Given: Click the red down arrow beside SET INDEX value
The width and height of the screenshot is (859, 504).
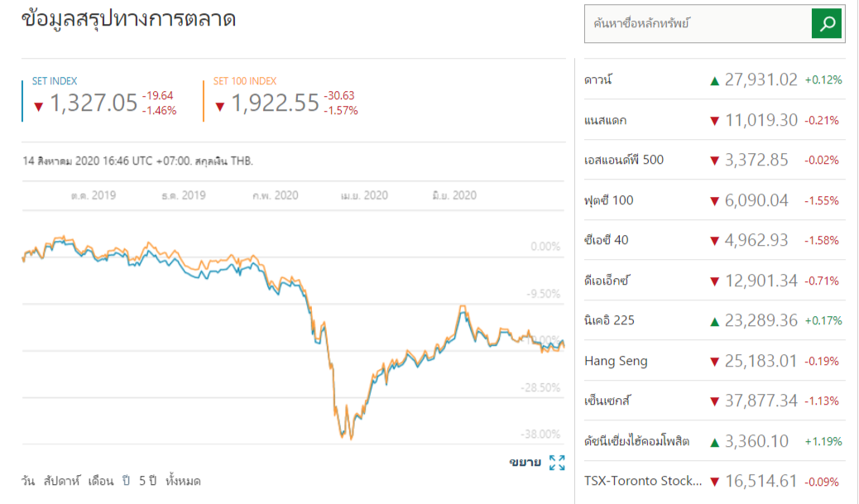Looking at the screenshot, I should 38,106.
